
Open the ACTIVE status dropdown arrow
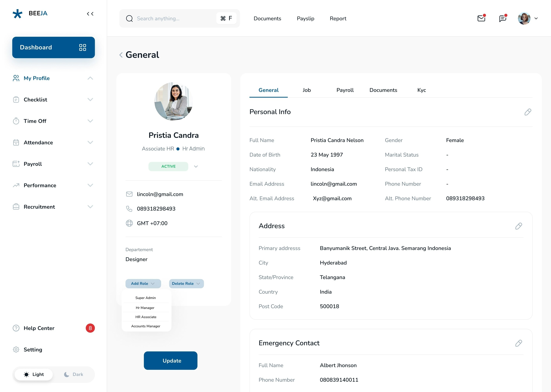[x=196, y=167]
